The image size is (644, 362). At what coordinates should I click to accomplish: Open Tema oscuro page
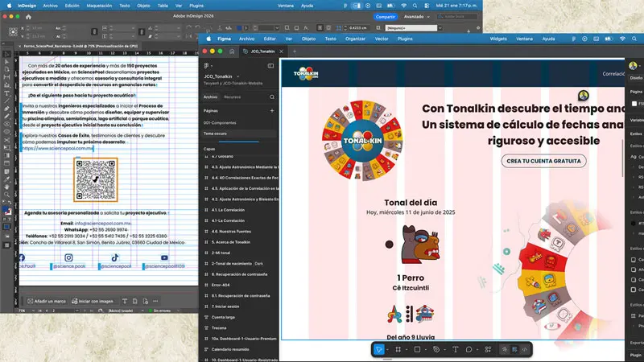click(215, 134)
